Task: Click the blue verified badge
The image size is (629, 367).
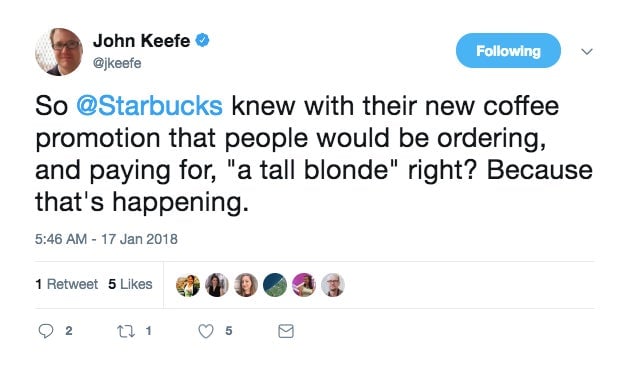Action: pos(202,40)
